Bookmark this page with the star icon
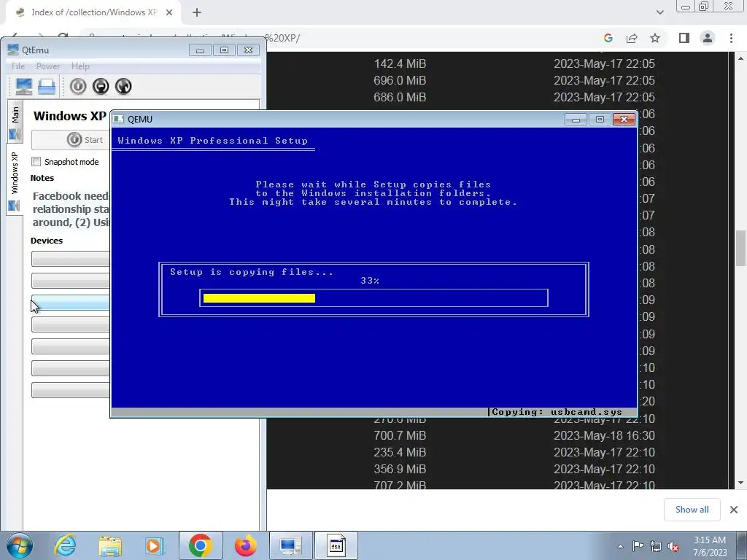 pos(655,38)
